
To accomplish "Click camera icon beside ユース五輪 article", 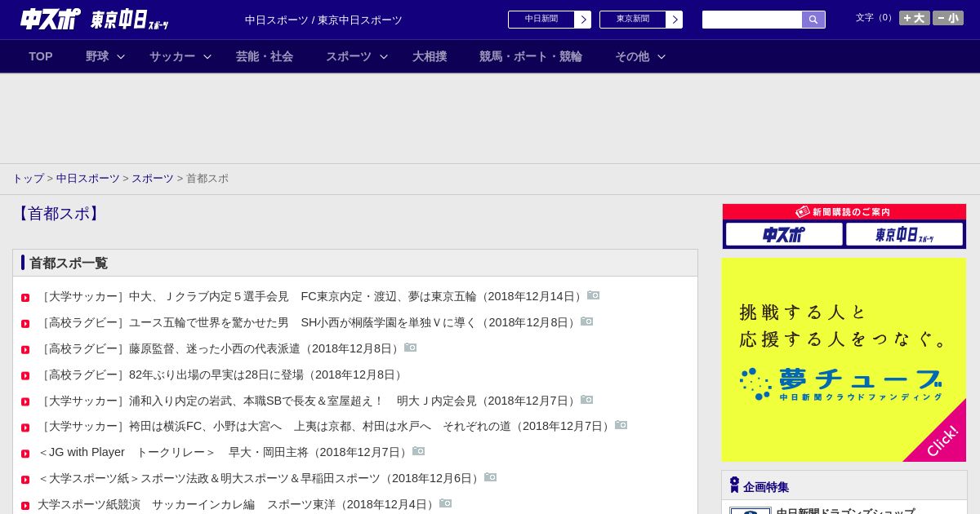I will (x=587, y=321).
